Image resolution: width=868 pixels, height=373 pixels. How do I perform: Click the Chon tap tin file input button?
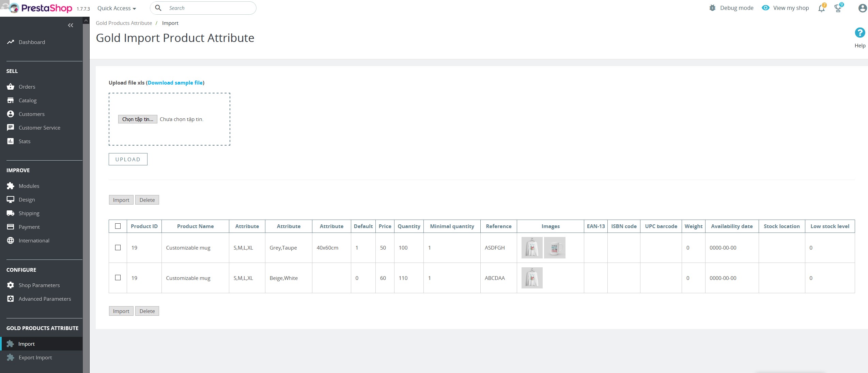(137, 119)
